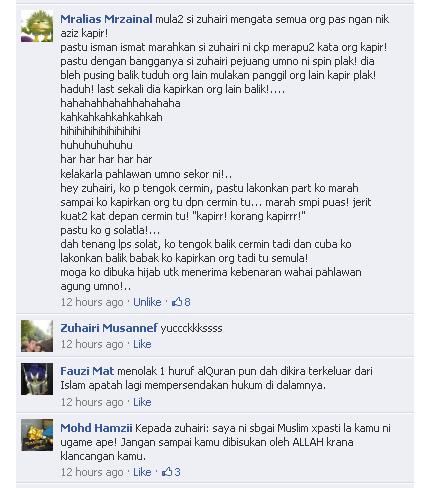Like Zuhairi Musannef's comment
Viewport: 440px width, 488px height.
[142, 344]
